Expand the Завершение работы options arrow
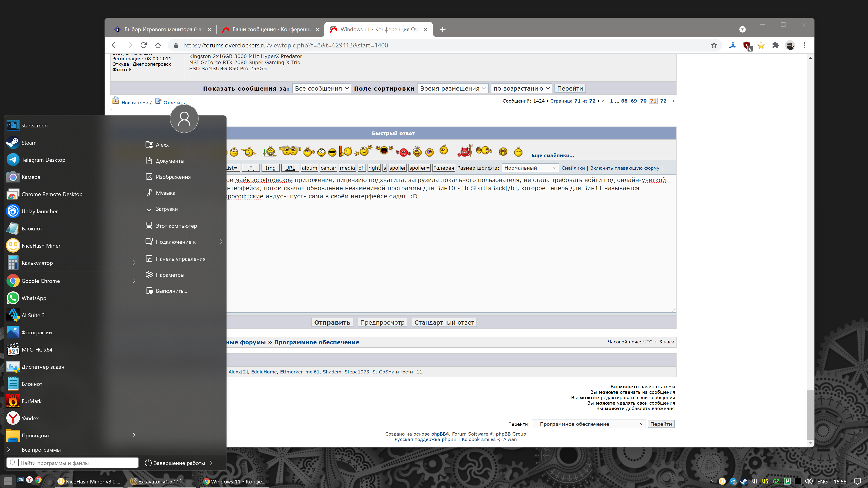 coord(211,462)
